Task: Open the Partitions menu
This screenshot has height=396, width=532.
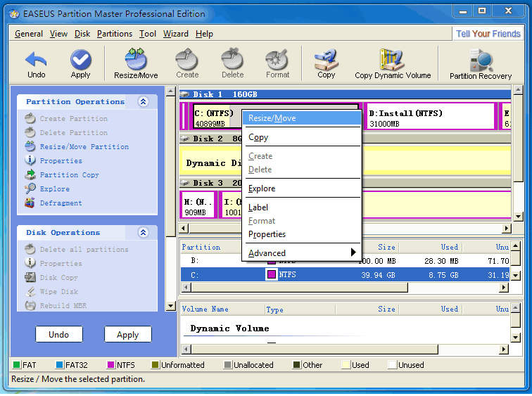Action: [x=114, y=34]
